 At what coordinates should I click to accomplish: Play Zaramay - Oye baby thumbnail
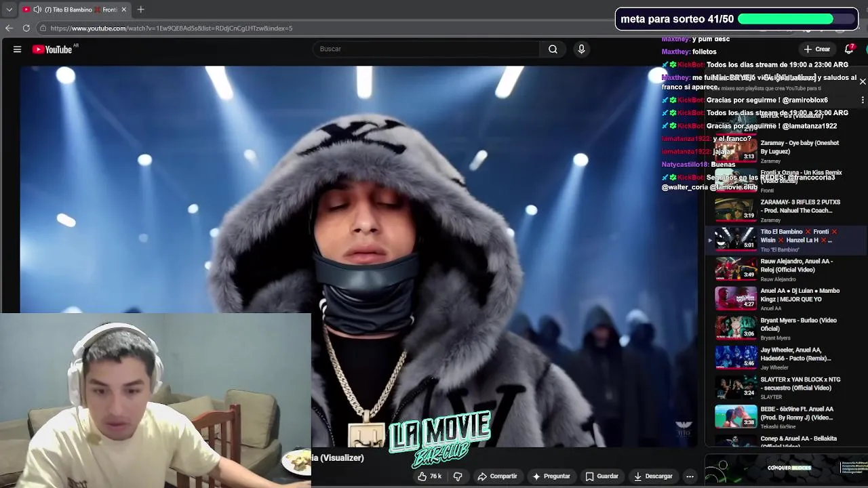(736, 150)
